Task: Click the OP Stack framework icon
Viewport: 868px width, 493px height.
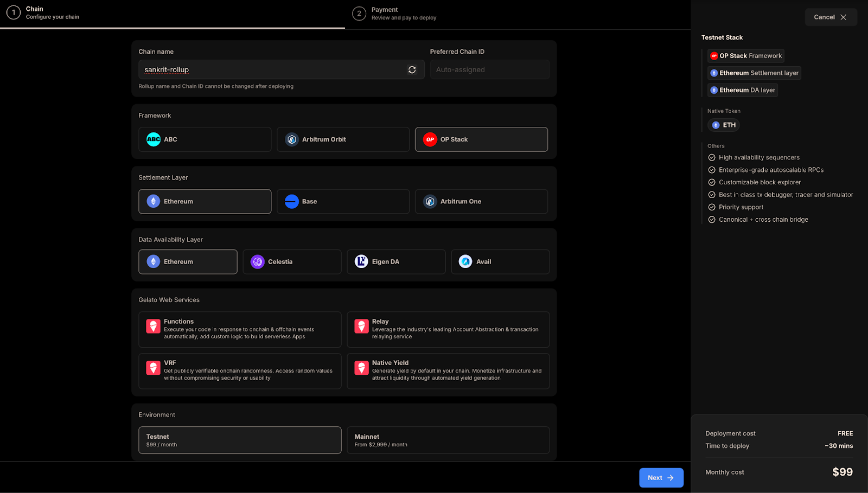Action: click(x=430, y=139)
